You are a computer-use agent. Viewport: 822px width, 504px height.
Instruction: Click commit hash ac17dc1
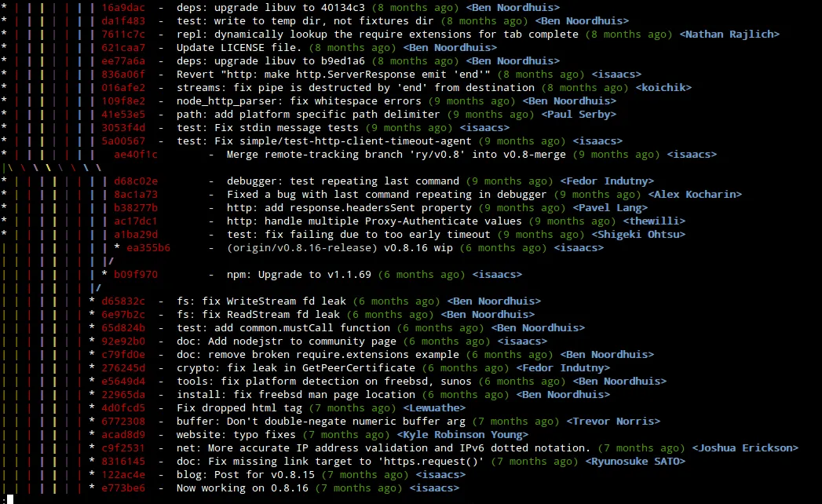[136, 221]
